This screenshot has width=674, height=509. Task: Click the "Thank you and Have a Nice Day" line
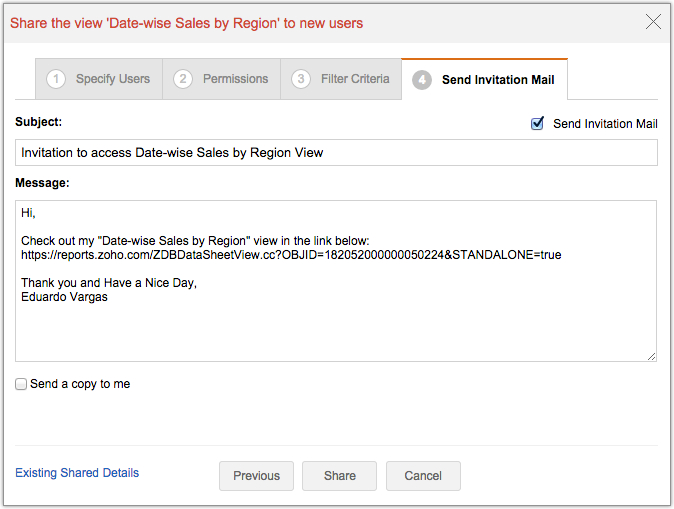click(109, 283)
